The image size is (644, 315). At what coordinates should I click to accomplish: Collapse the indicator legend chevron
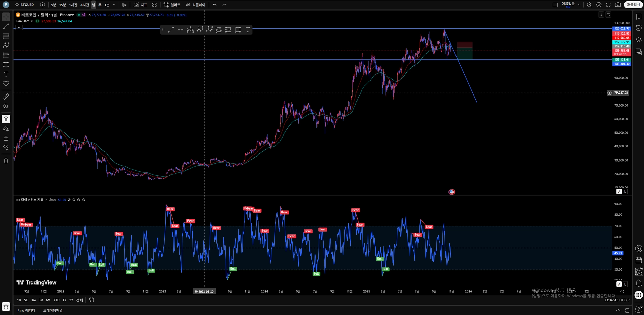19,27
